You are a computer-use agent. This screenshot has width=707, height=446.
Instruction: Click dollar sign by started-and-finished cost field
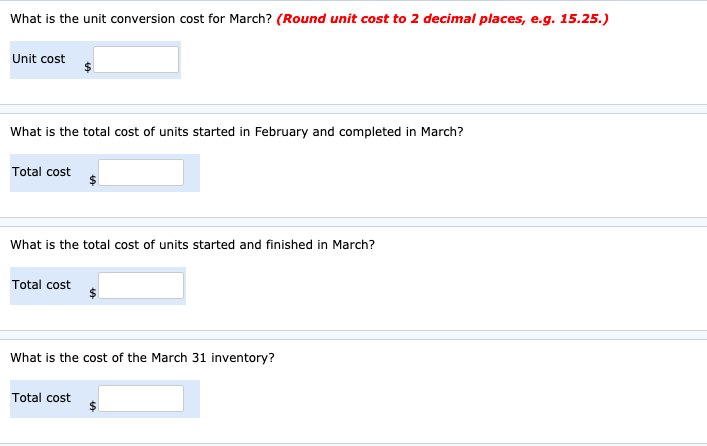pyautogui.click(x=93, y=293)
